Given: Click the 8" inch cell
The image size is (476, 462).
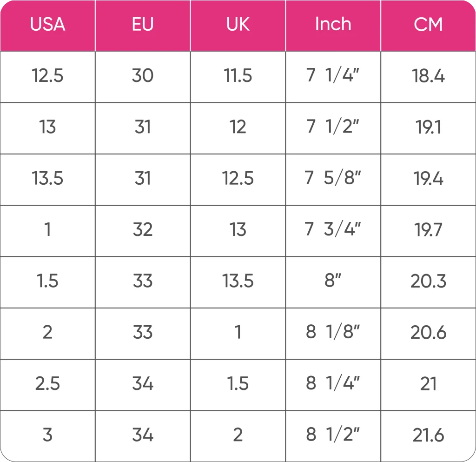Looking at the screenshot, I should 333,281.
